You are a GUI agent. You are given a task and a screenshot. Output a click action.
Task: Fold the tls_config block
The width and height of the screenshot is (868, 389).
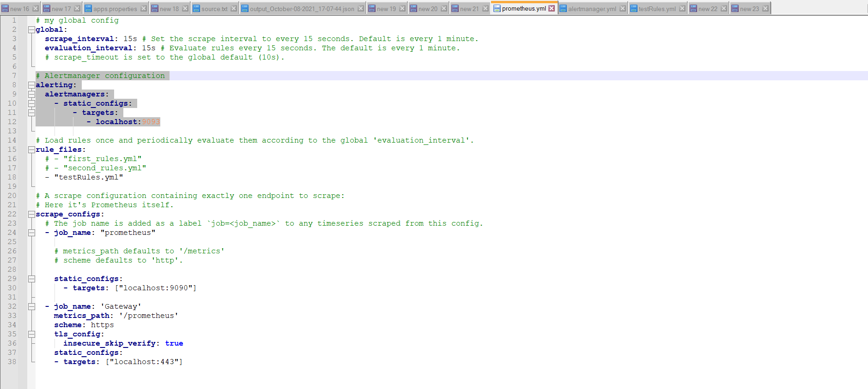coord(31,334)
